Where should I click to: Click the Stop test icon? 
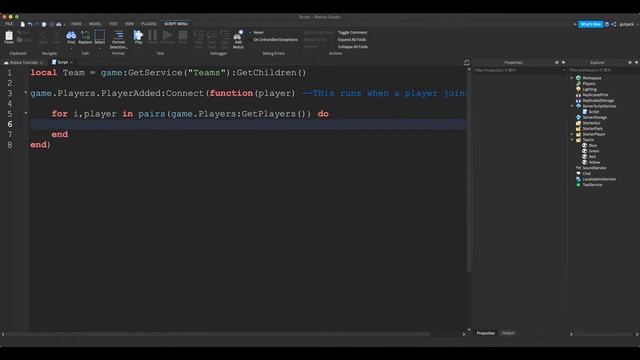tap(183, 36)
